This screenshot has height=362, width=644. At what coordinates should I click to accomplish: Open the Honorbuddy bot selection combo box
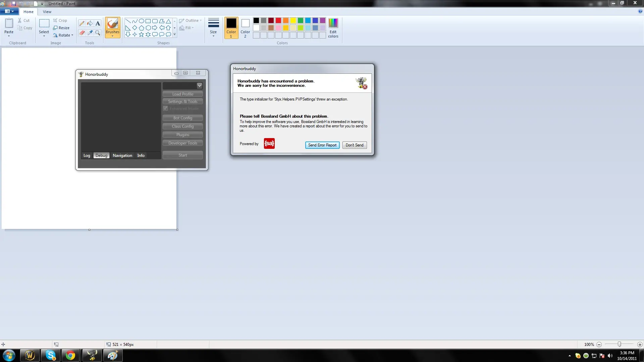coord(183,86)
